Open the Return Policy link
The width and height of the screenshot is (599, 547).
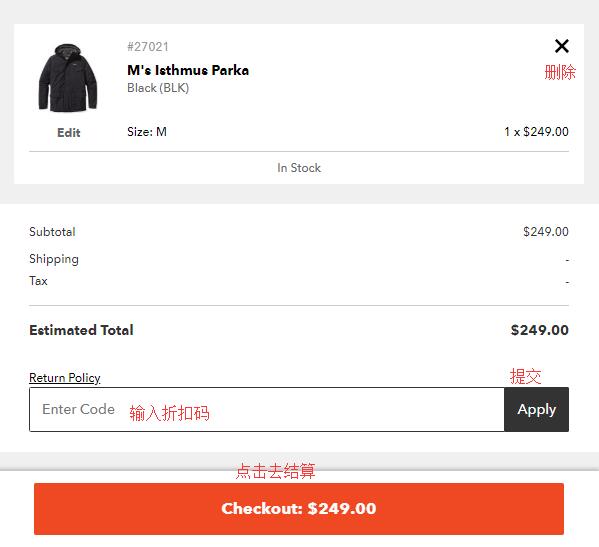tap(65, 378)
